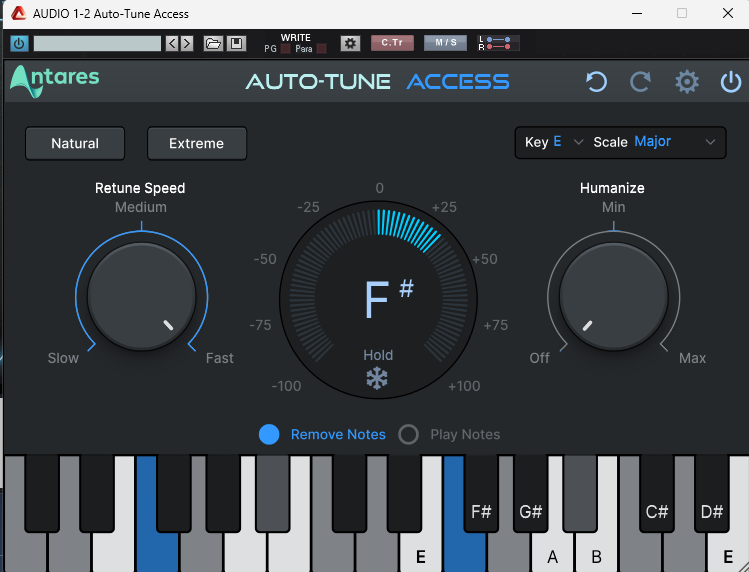
Task: Minimize the Auto-Tune Access window
Action: pos(637,13)
